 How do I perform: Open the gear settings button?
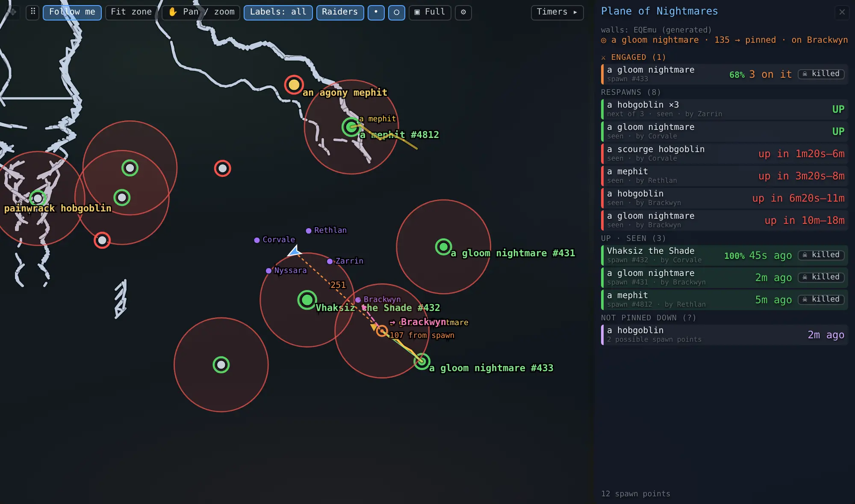[x=463, y=12]
